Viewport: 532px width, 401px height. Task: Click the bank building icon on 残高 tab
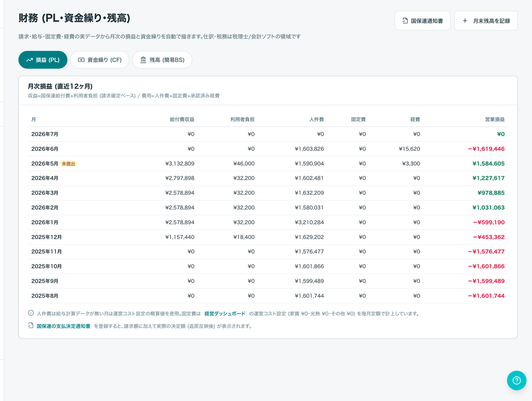[143, 60]
